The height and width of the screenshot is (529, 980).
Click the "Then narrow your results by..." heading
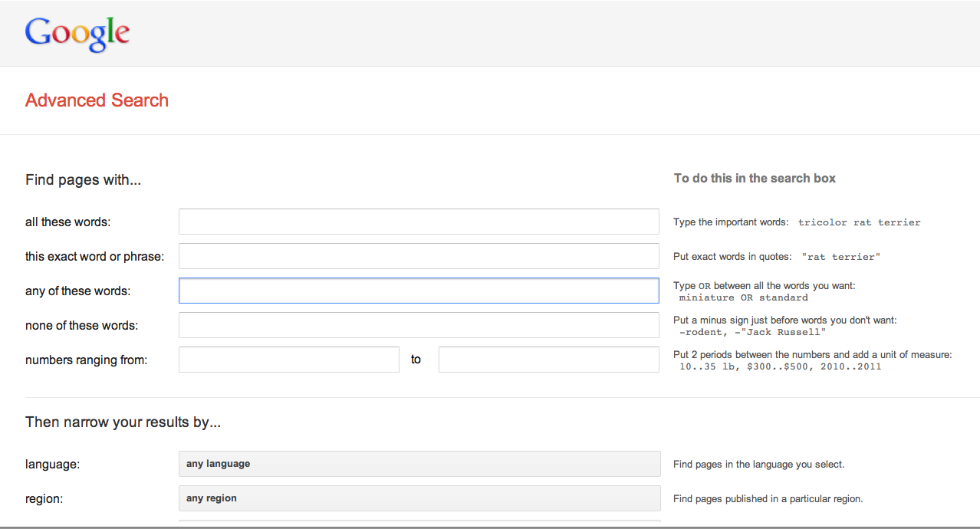tap(123, 422)
